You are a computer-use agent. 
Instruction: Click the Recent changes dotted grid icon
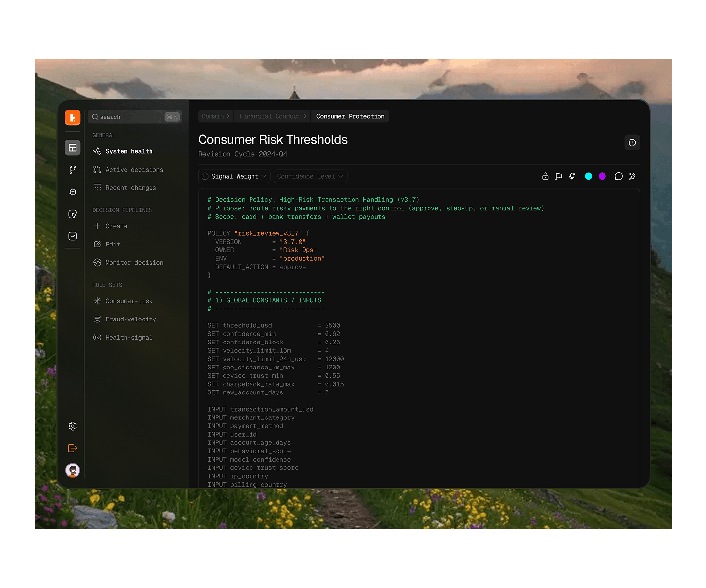click(97, 188)
